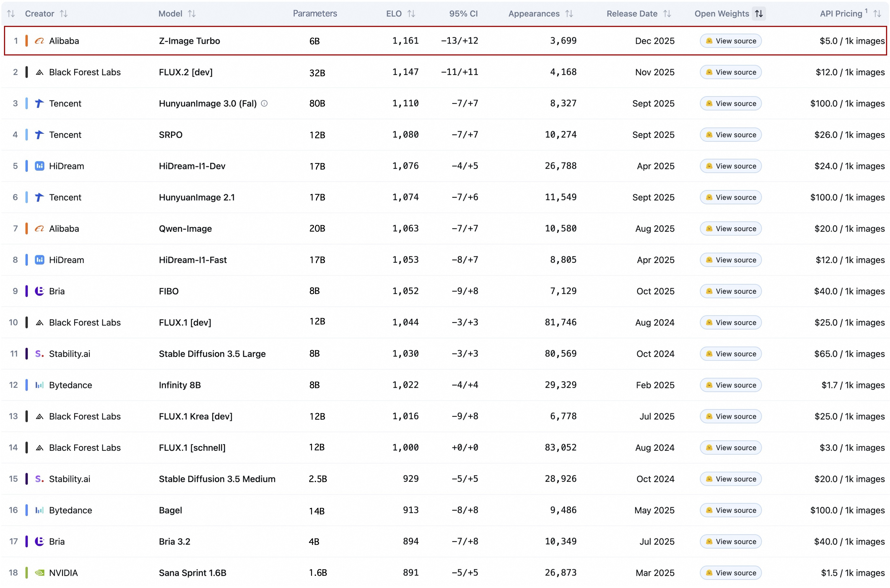Click ELO value 913
Viewport: 890px width, 588px height.
tap(411, 510)
